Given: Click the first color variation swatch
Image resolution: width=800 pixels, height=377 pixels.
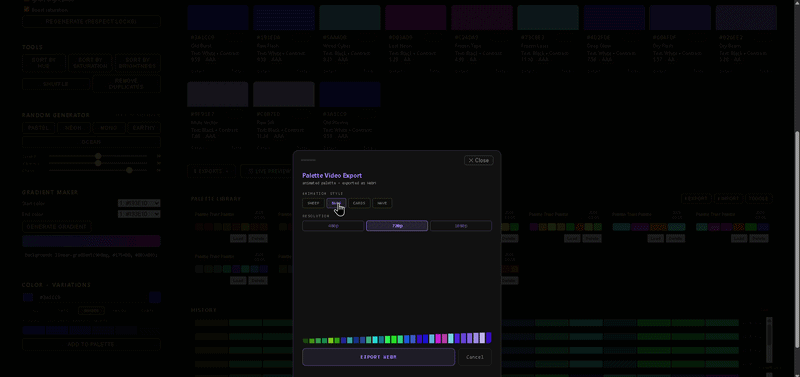Looking at the screenshot, I should point(34,331).
